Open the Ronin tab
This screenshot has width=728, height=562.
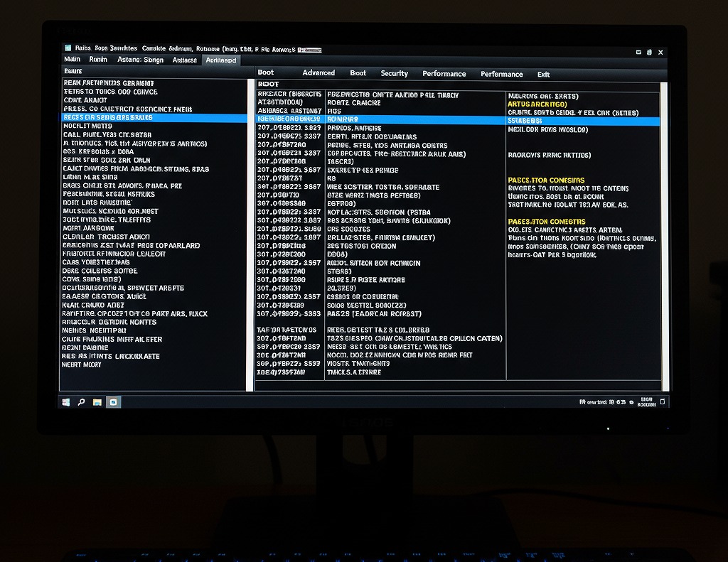click(99, 60)
